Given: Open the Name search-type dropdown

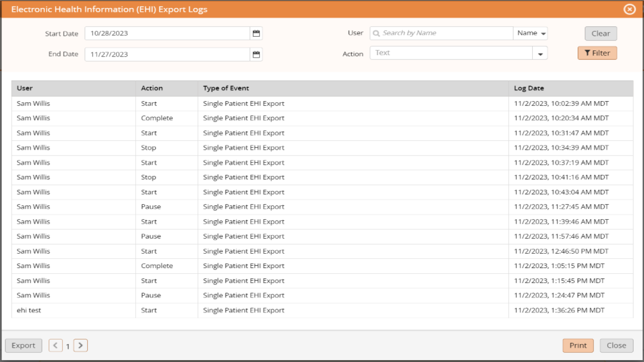Looking at the screenshot, I should point(529,33).
